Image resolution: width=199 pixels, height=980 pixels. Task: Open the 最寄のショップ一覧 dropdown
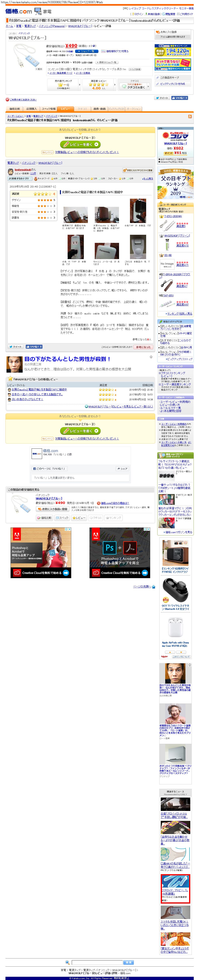pyautogui.click(x=107, y=62)
